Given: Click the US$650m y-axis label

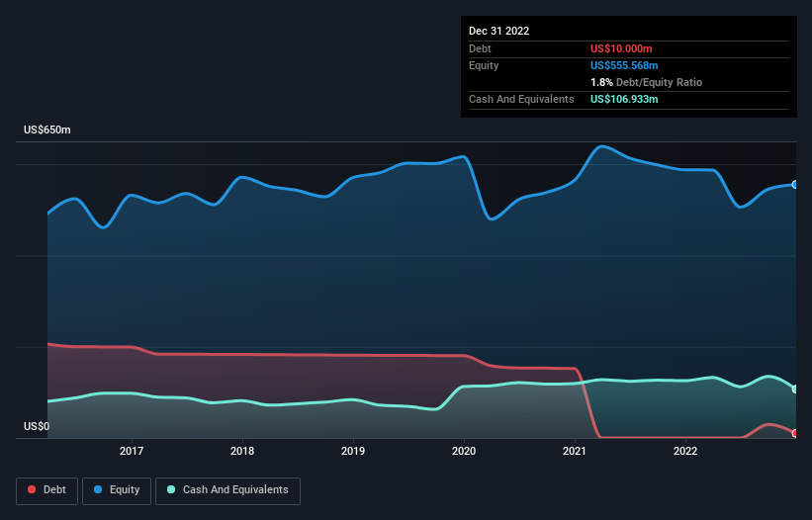Looking at the screenshot, I should click(47, 130).
